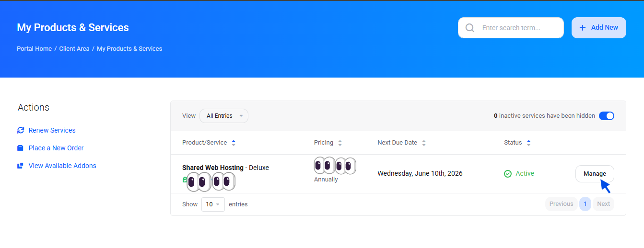Click the Next pagination button

[603, 204]
